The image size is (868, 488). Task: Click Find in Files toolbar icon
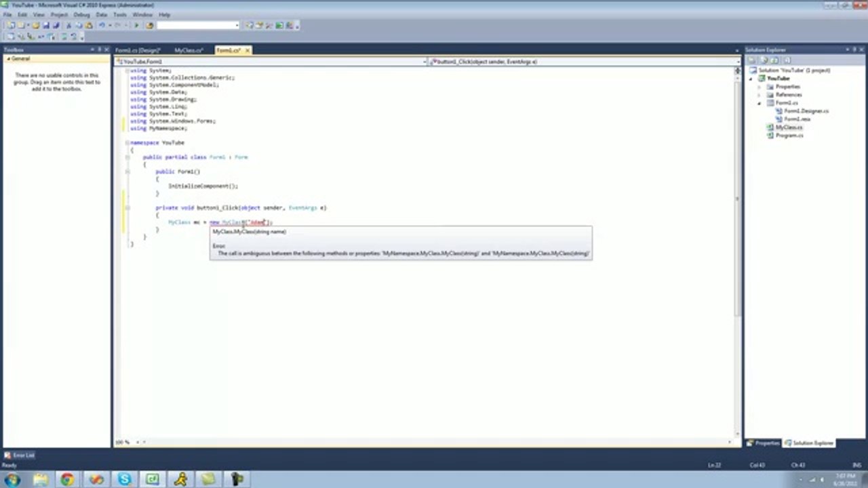click(x=149, y=25)
